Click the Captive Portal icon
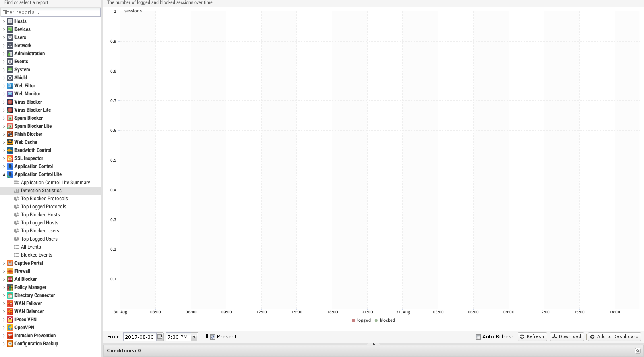Screen dimensions: 644x357 (x=10, y=263)
